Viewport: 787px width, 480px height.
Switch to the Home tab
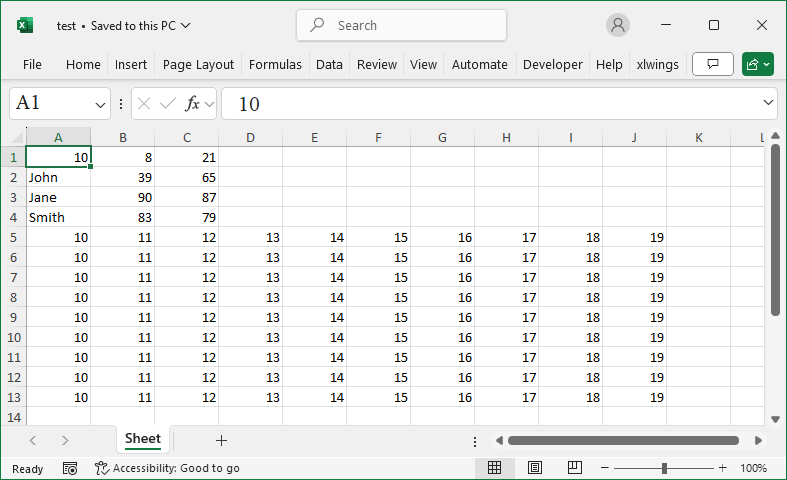[x=83, y=65]
